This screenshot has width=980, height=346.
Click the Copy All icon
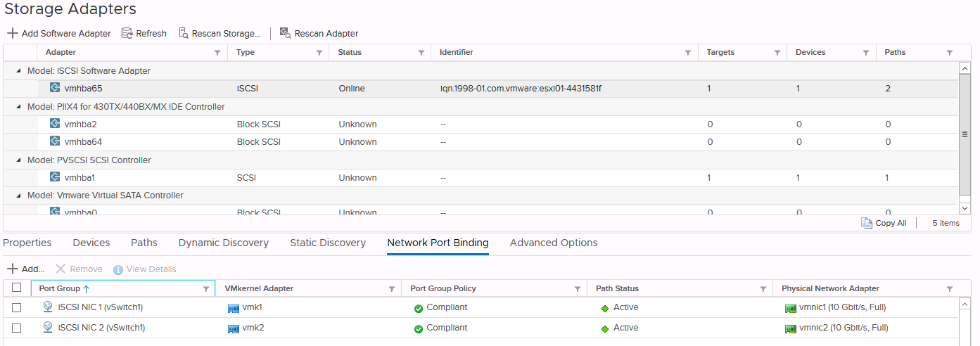pos(867,223)
